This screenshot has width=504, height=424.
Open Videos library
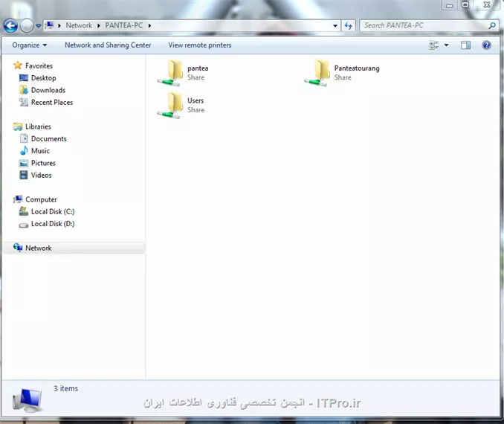tap(41, 176)
